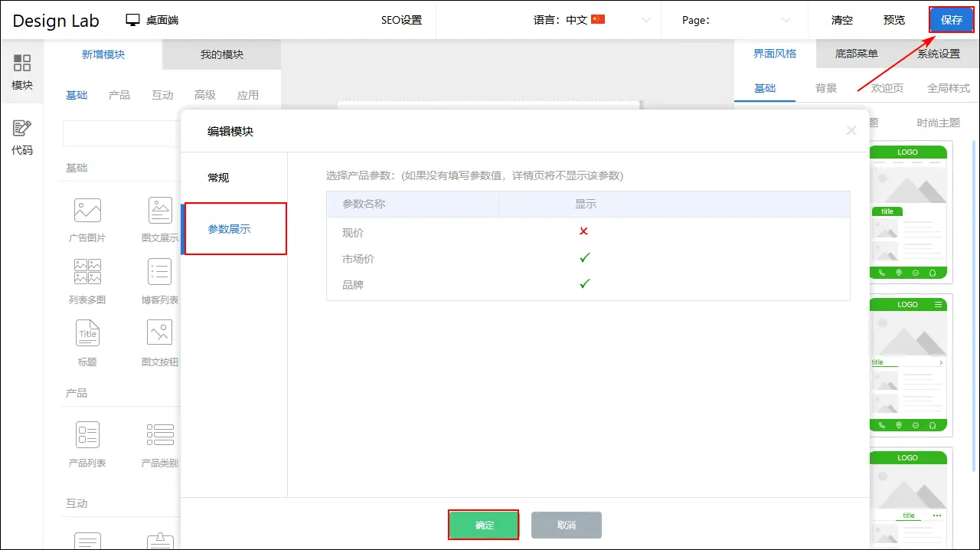Image resolution: width=980 pixels, height=550 pixels.
Task: Select the 广告图片 module icon
Action: [x=87, y=210]
